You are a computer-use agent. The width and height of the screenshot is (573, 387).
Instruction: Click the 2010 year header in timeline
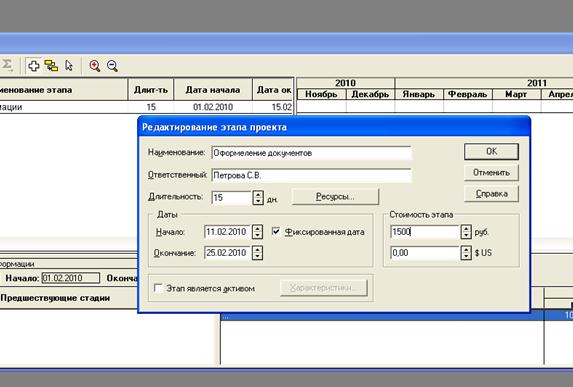345,83
